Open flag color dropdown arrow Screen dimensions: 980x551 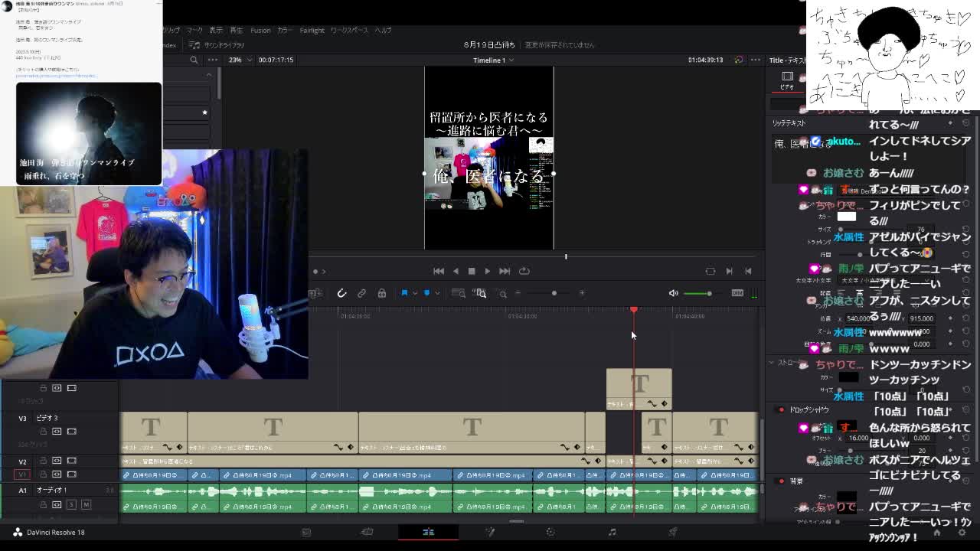click(415, 293)
